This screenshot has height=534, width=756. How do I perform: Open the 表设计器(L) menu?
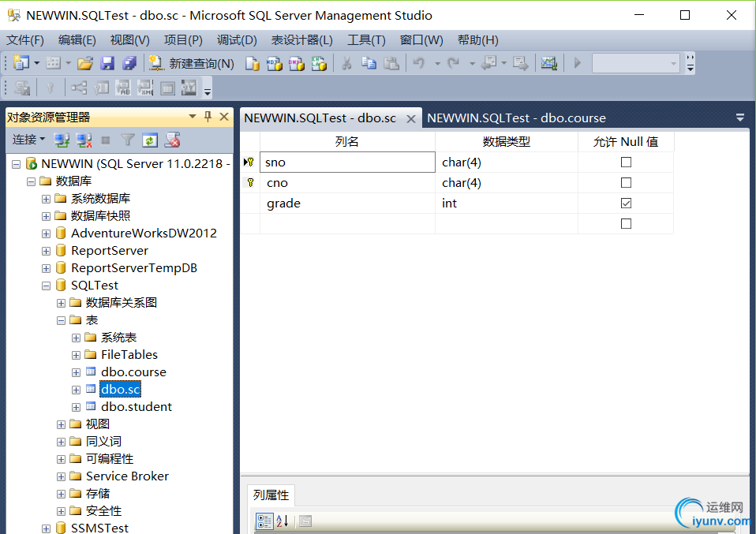pos(301,40)
